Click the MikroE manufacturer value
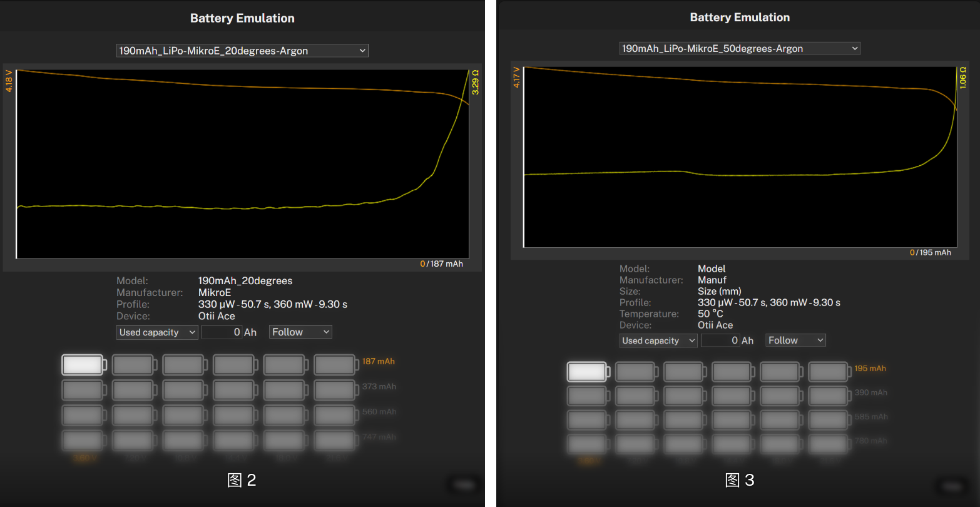 point(215,292)
